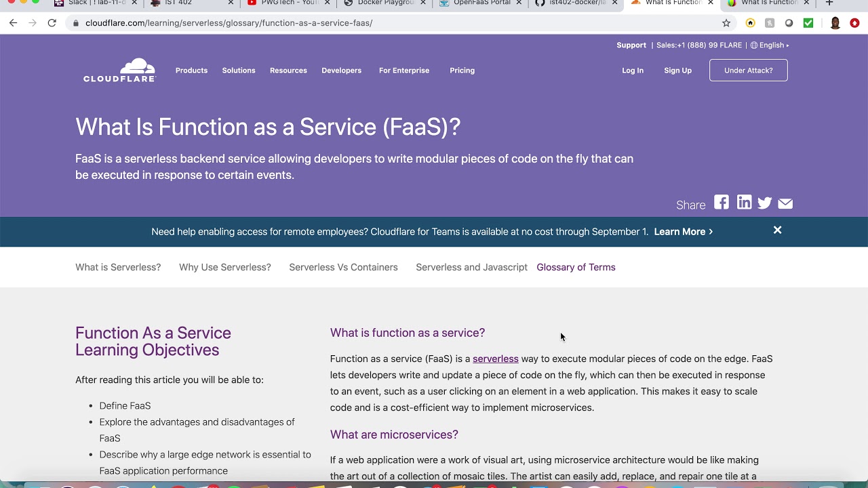Viewport: 868px width, 488px height.
Task: Open the Products menu
Action: (191, 70)
